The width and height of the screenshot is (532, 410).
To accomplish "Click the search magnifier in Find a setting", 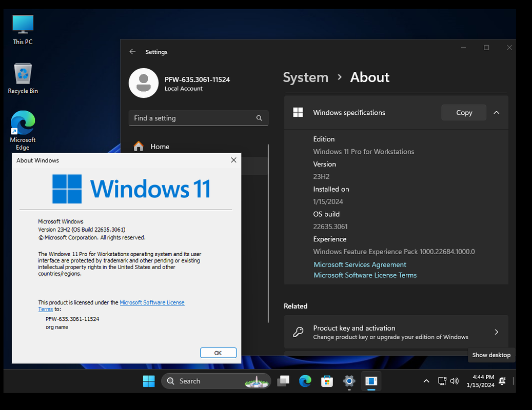I will pos(259,118).
